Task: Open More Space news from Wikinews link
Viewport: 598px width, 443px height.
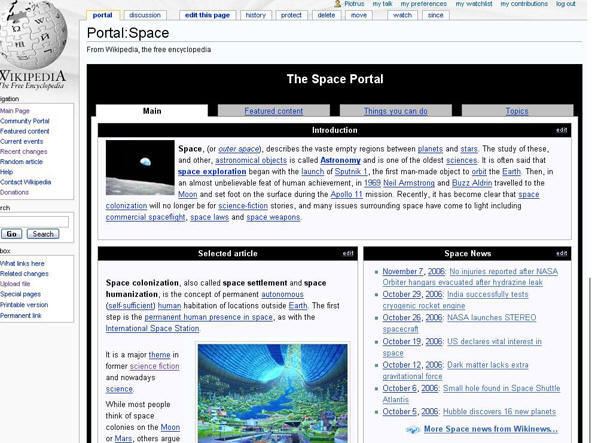Action: tap(491, 429)
